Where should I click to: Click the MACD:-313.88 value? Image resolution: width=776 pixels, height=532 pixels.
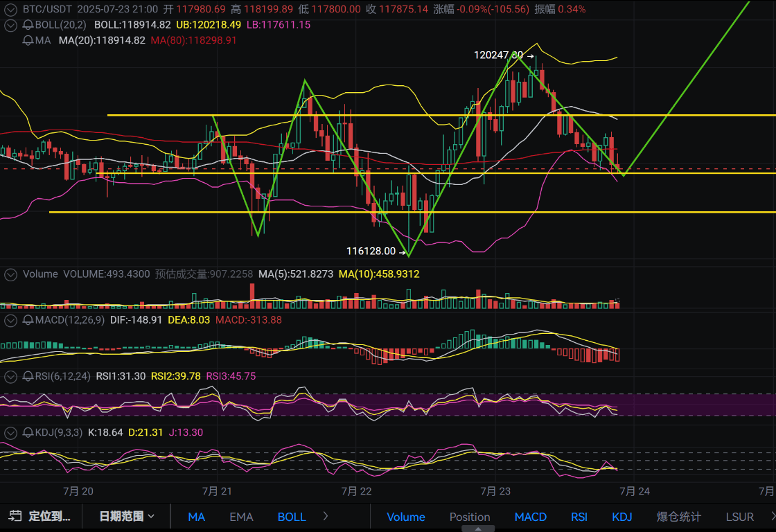(x=249, y=320)
